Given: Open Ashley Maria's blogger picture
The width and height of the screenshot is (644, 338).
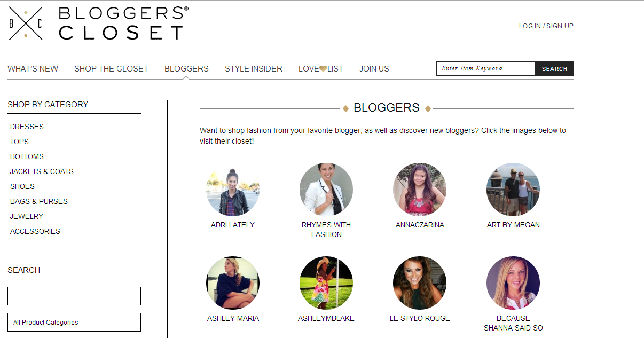Looking at the screenshot, I should pos(233,283).
